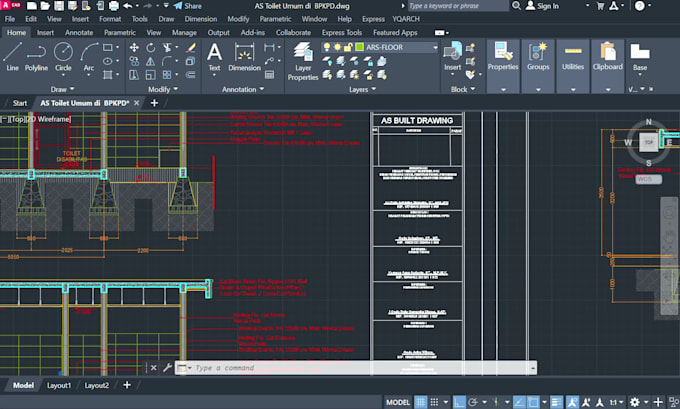The height and width of the screenshot is (409, 680).
Task: Click the Rectangular Array icon
Action: click(x=167, y=75)
